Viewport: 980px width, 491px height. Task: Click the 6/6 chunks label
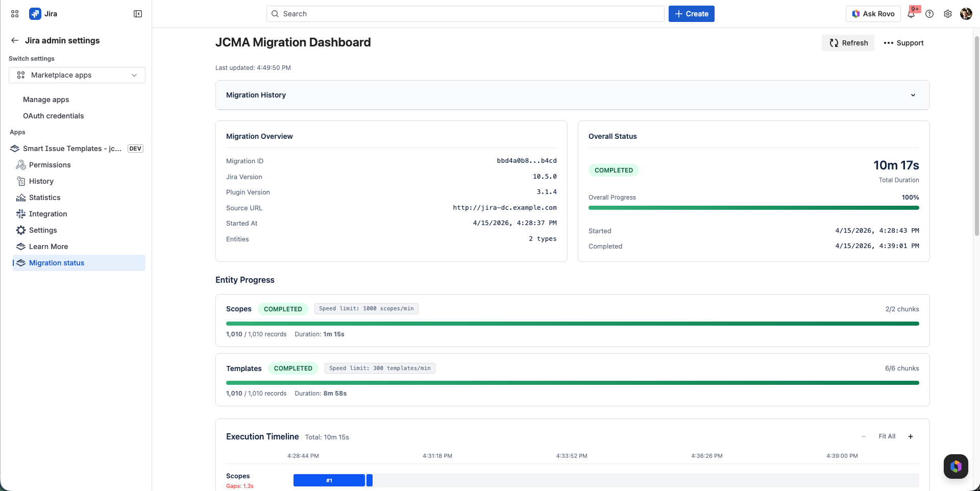pyautogui.click(x=902, y=369)
